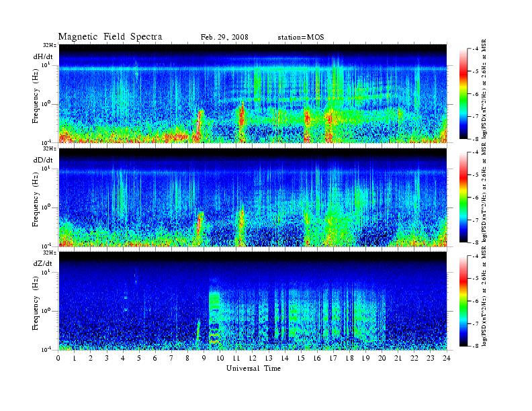Click hour 10 on the Universal Time axis

[220, 358]
